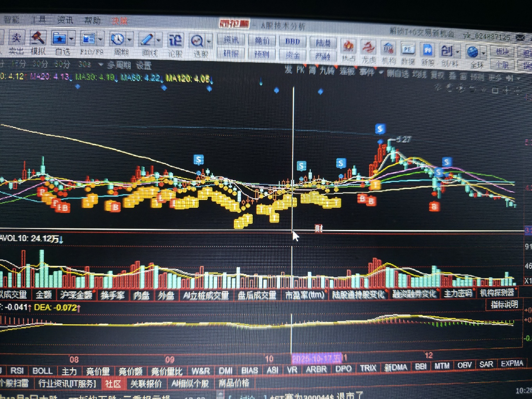Open the 工具 menu
The height and width of the screenshot is (399, 532).
click(x=38, y=20)
